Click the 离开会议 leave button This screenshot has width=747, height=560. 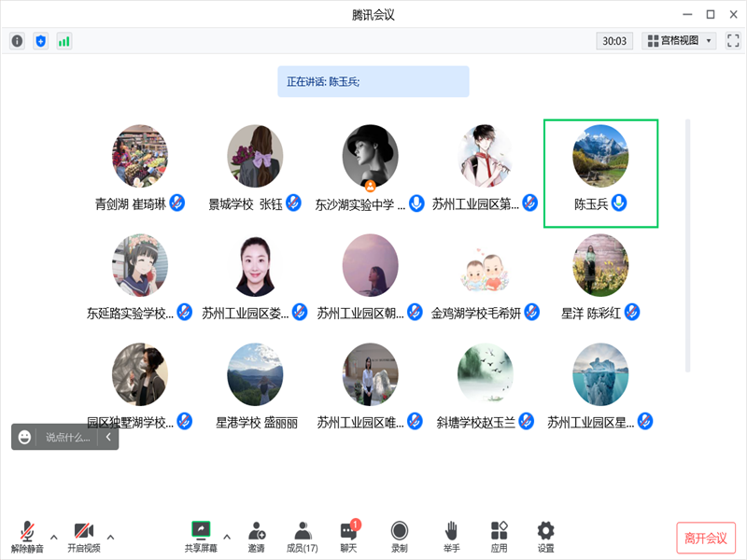(x=706, y=539)
